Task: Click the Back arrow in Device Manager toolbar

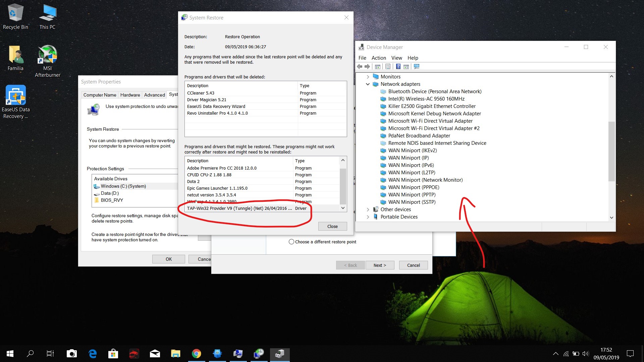Action: (x=360, y=66)
